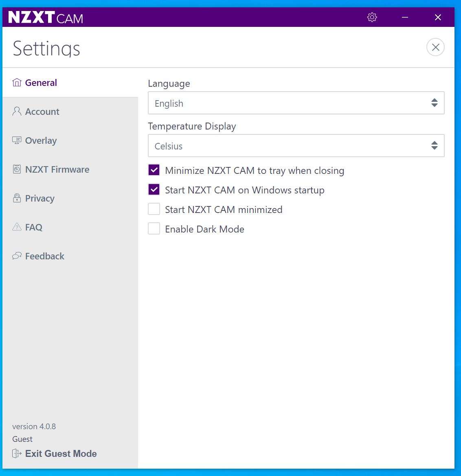Open the Language dropdown showing English
461x476 pixels.
click(296, 103)
